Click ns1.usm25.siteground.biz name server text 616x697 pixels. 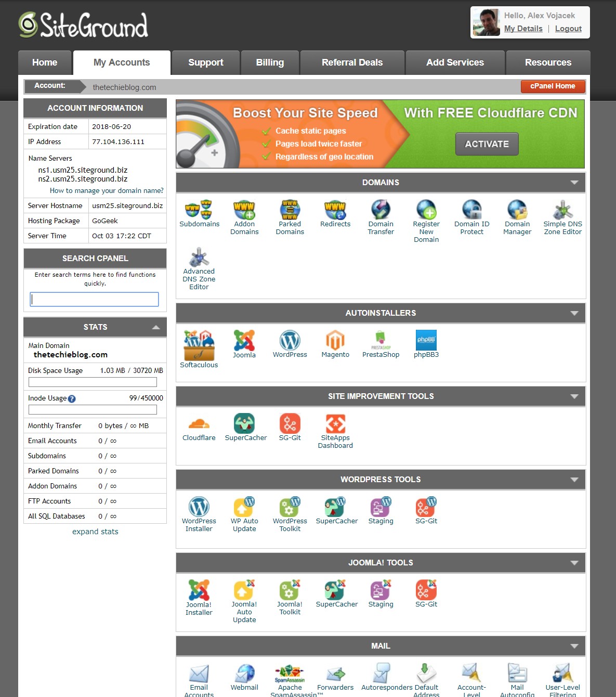coord(83,170)
